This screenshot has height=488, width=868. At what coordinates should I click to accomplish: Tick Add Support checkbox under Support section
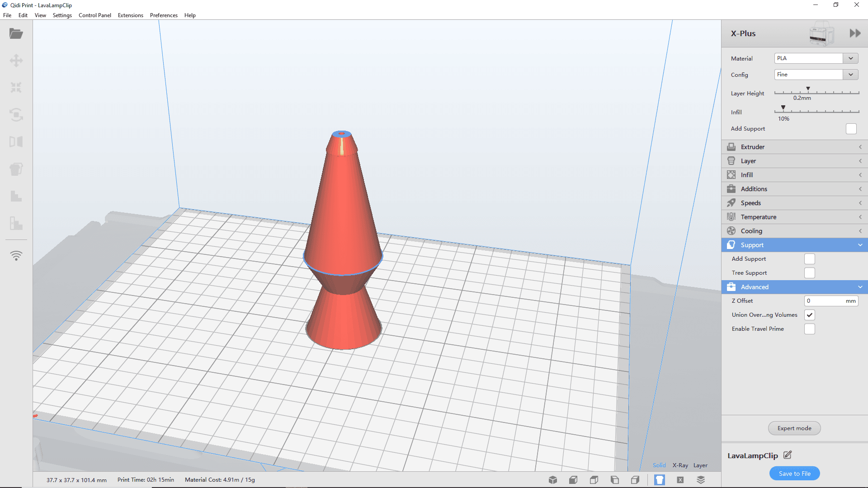click(x=810, y=259)
